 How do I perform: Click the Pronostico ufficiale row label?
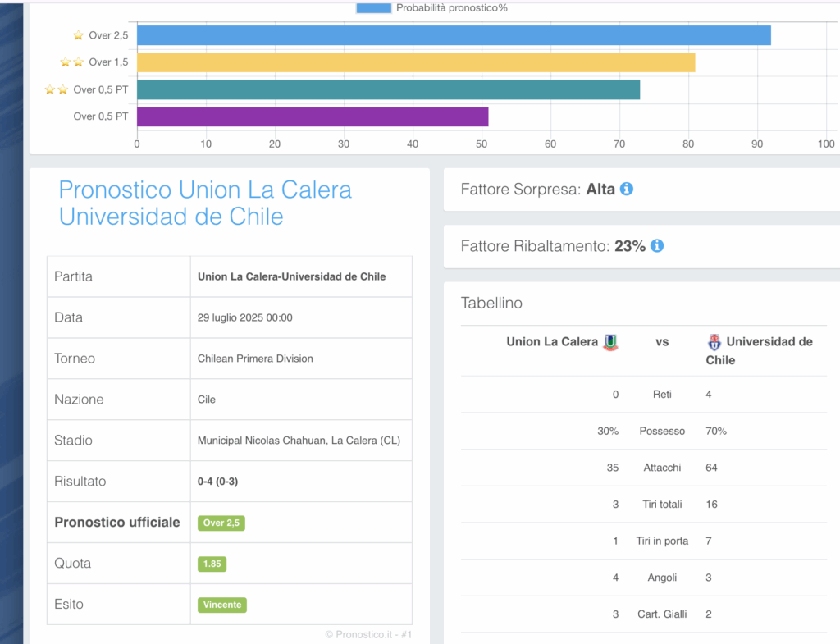tap(117, 523)
